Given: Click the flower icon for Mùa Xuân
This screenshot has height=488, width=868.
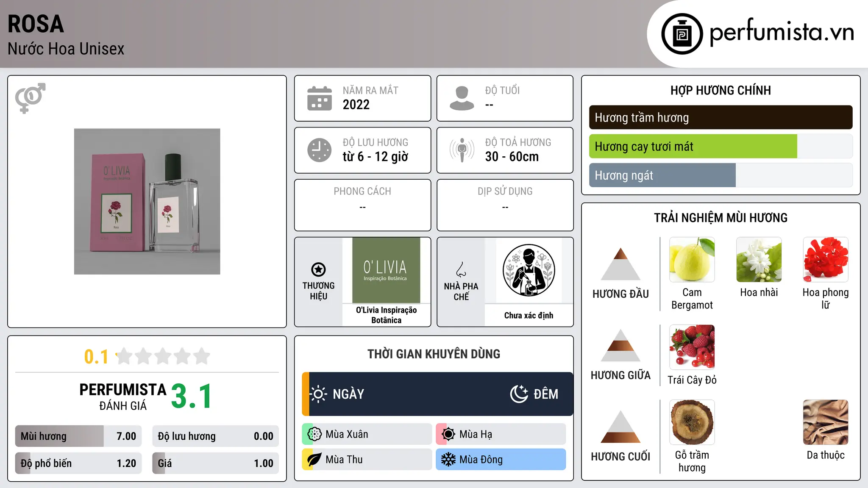Looking at the screenshot, I should coord(314,434).
